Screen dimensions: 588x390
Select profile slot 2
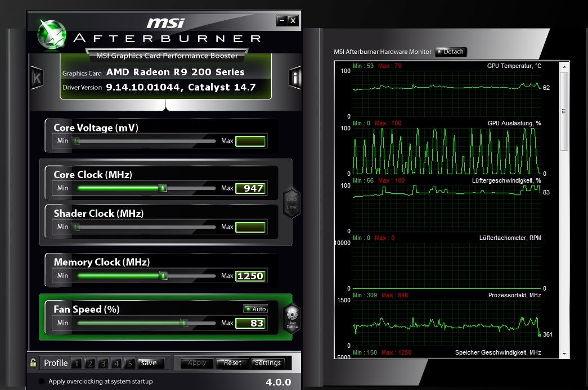coord(89,363)
